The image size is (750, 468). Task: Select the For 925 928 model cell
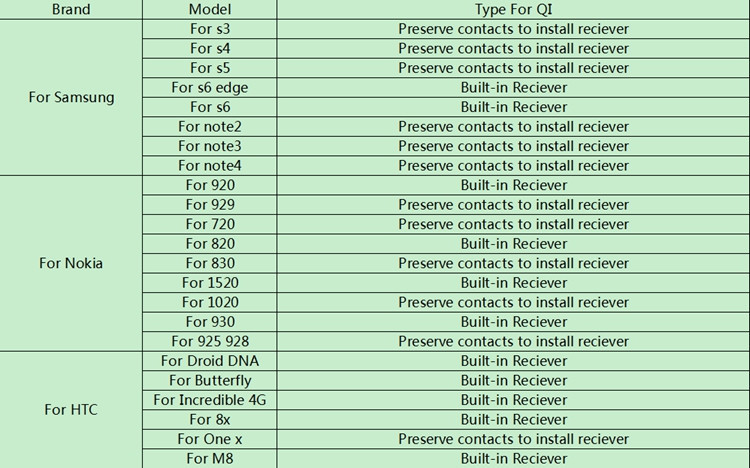[x=210, y=341]
